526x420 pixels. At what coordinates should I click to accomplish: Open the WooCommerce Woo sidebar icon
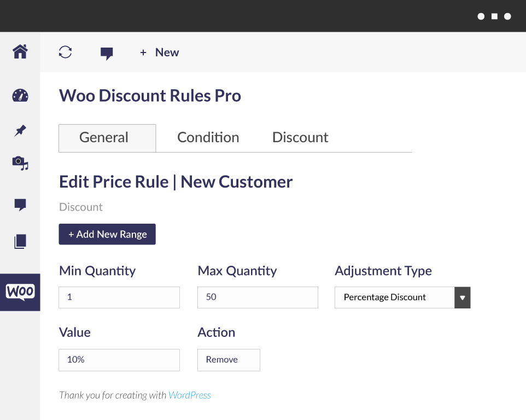(x=20, y=292)
